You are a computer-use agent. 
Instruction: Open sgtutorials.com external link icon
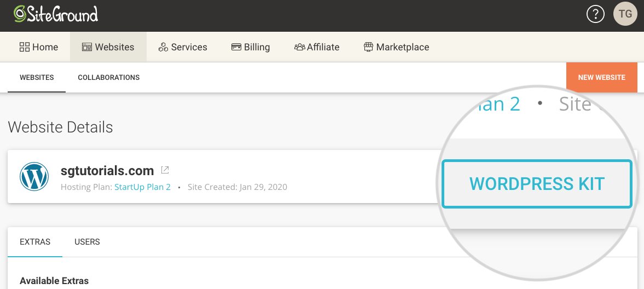(165, 170)
